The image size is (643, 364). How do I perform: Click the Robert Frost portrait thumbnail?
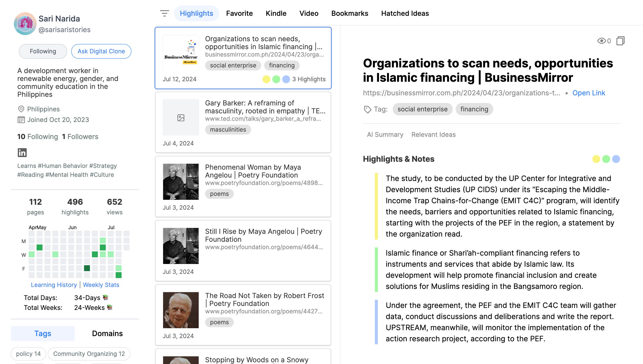pyautogui.click(x=181, y=310)
